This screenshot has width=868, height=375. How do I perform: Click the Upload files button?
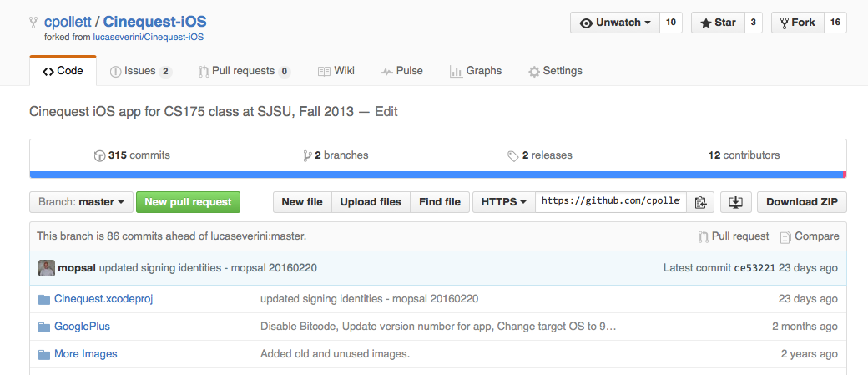point(371,202)
